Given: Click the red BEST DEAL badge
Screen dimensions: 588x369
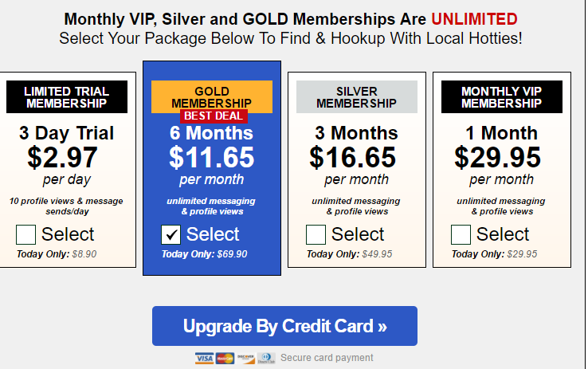Looking at the screenshot, I should [x=214, y=116].
